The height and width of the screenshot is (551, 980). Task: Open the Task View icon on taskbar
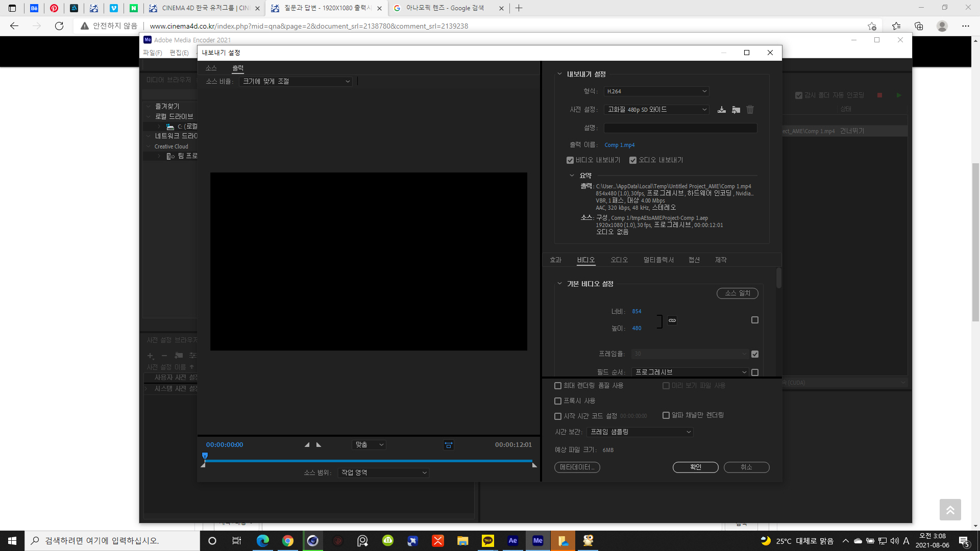pyautogui.click(x=237, y=541)
